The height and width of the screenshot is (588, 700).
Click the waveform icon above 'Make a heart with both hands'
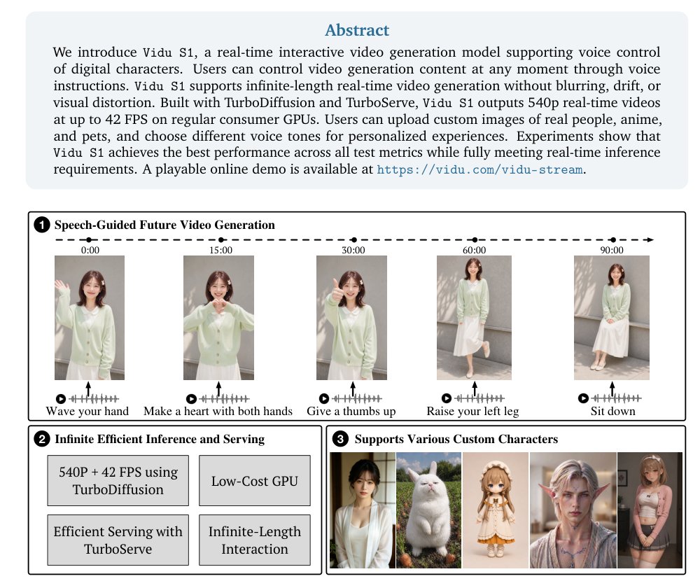click(224, 398)
